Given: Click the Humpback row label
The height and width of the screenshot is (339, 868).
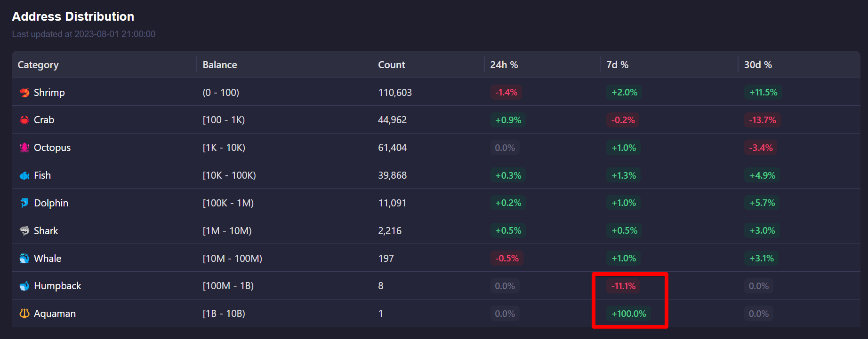Looking at the screenshot, I should click(x=57, y=286).
